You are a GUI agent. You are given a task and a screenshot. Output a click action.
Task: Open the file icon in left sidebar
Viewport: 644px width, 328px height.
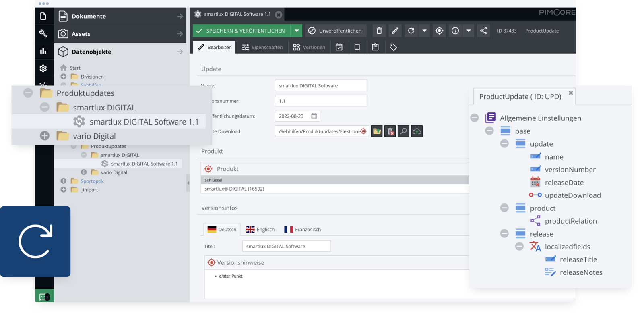click(x=43, y=16)
